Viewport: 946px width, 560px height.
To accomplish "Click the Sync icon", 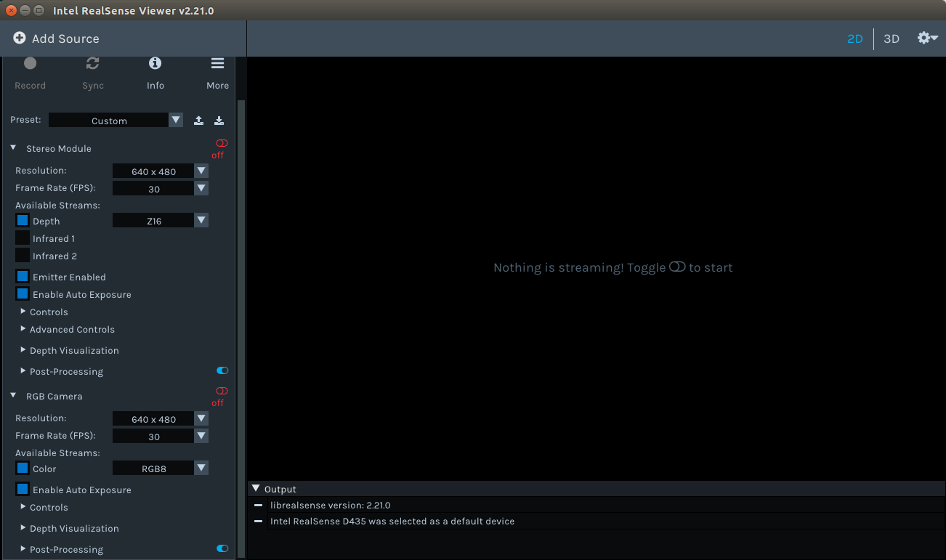I will [x=92, y=64].
